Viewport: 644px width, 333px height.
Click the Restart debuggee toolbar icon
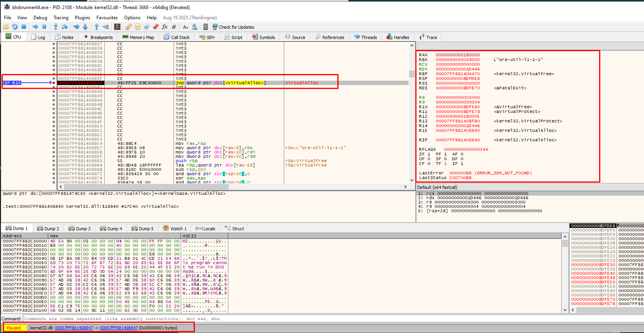(15, 27)
